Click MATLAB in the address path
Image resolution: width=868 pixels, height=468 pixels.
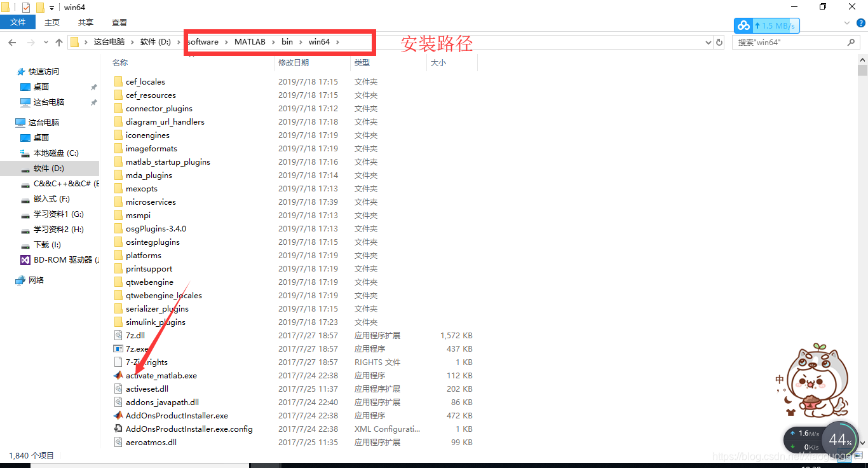click(250, 42)
